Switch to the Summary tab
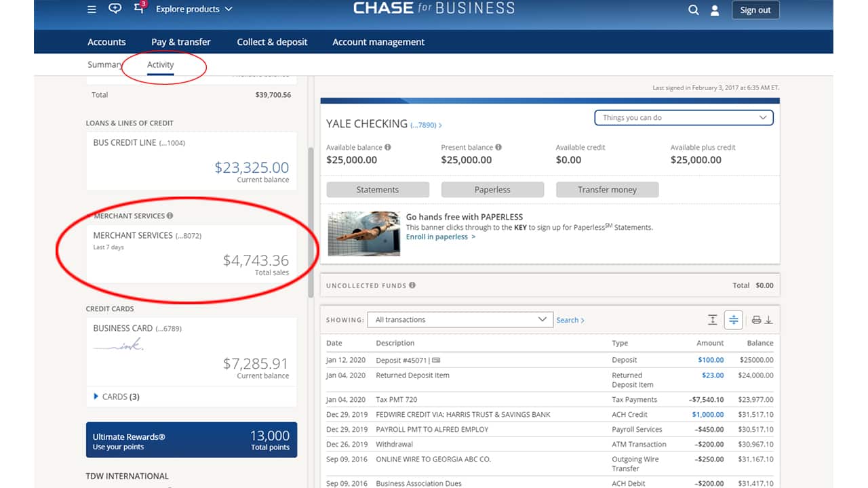Viewport: 868px width, 488px height. pos(105,65)
